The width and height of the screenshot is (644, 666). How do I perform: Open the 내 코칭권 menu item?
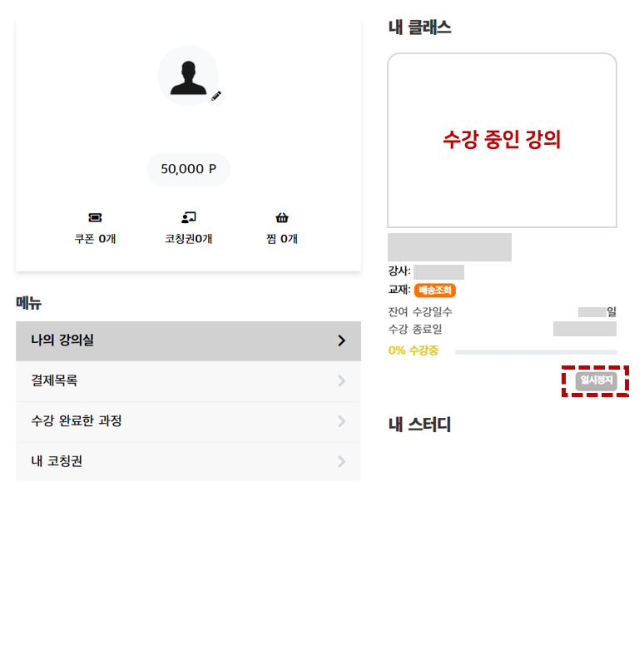[189, 462]
